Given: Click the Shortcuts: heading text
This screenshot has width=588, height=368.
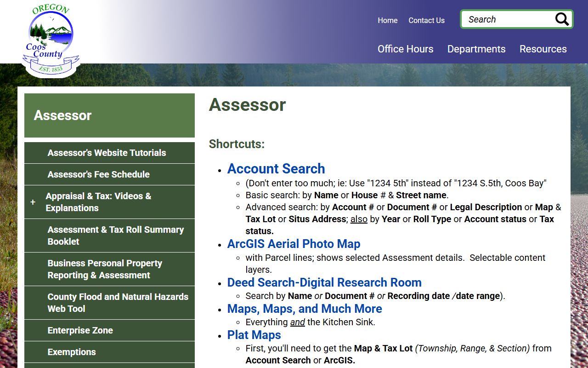Looking at the screenshot, I should [x=237, y=144].
